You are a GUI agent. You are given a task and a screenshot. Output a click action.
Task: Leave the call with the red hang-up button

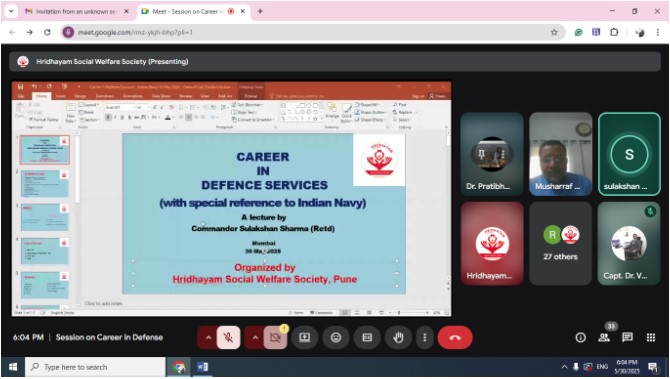[x=455, y=338]
